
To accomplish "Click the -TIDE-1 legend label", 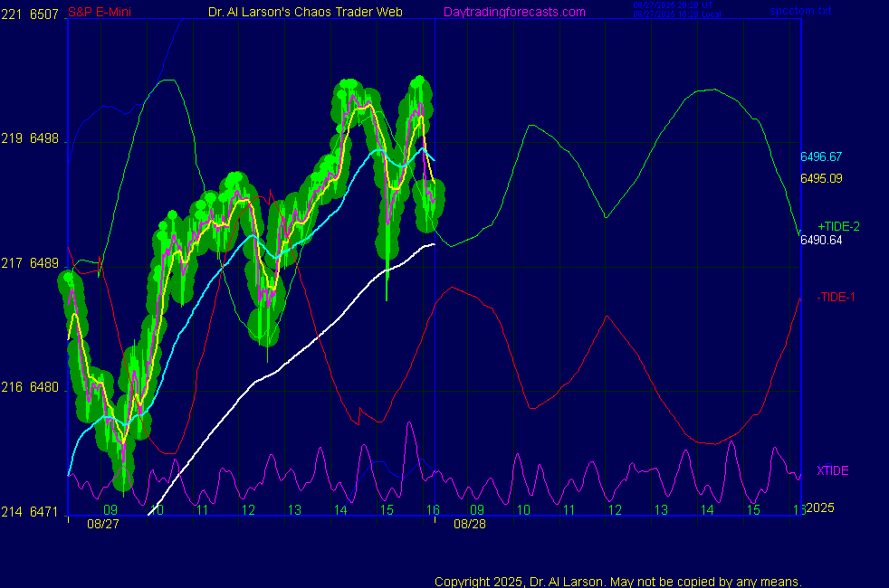I will [836, 297].
